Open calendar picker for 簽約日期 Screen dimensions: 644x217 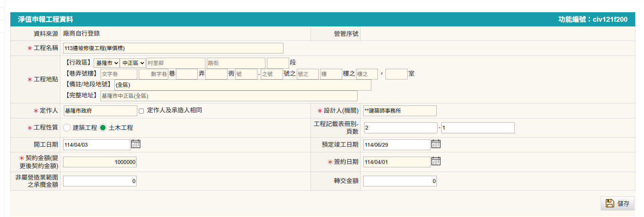point(436,161)
